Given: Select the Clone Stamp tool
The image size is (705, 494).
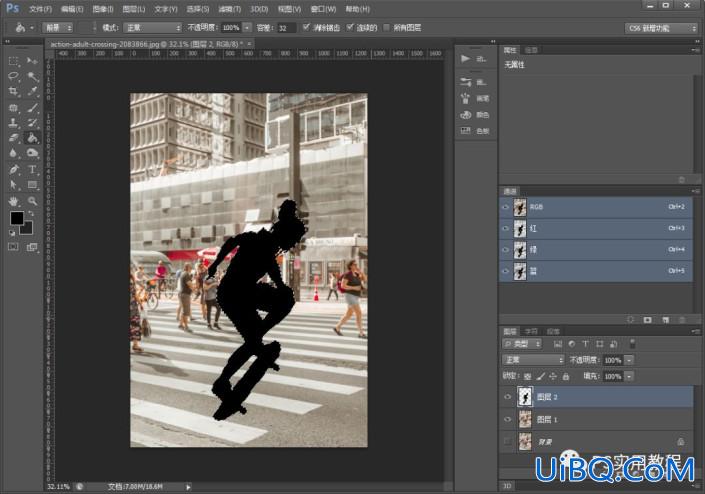Looking at the screenshot, I should pos(13,123).
